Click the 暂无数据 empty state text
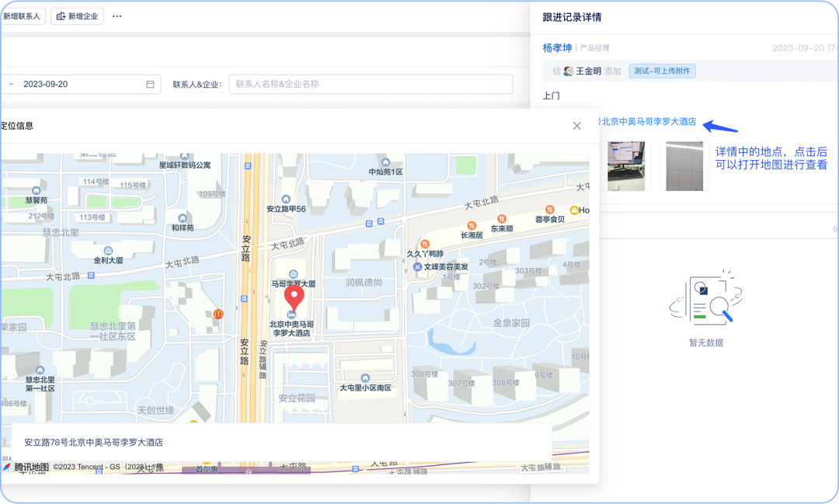The height and width of the screenshot is (504, 839). (706, 342)
